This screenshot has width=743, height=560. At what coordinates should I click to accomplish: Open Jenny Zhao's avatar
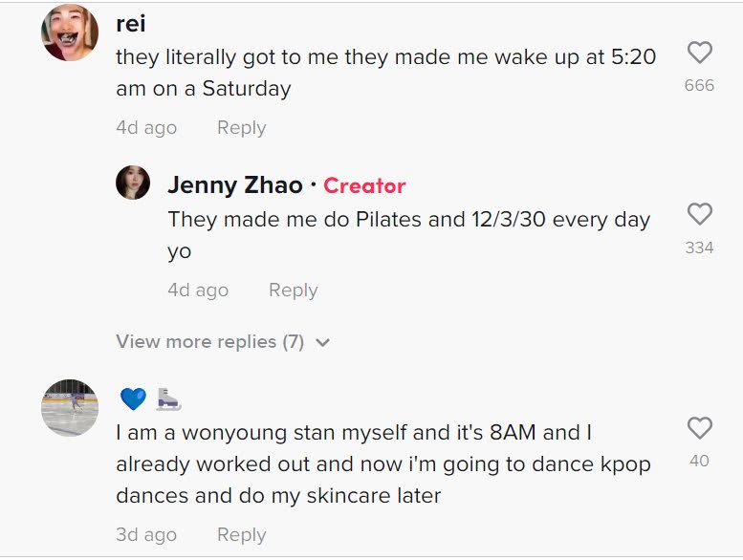point(133,182)
